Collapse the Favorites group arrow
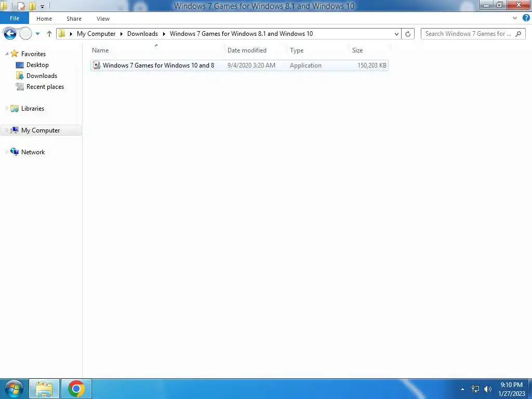This screenshot has height=399, width=532. 7,54
